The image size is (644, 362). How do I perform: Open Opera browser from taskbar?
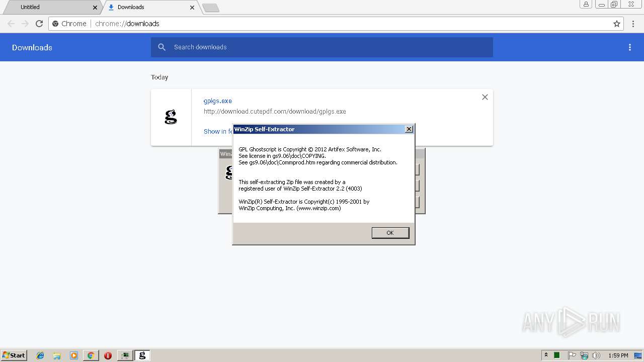coord(108,355)
